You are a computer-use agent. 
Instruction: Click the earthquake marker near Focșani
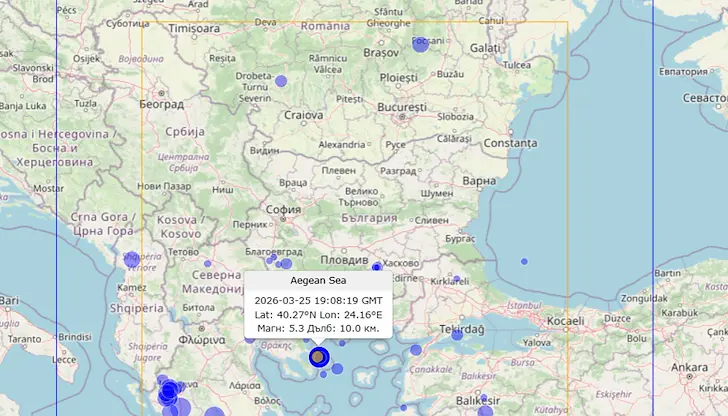coord(421,44)
